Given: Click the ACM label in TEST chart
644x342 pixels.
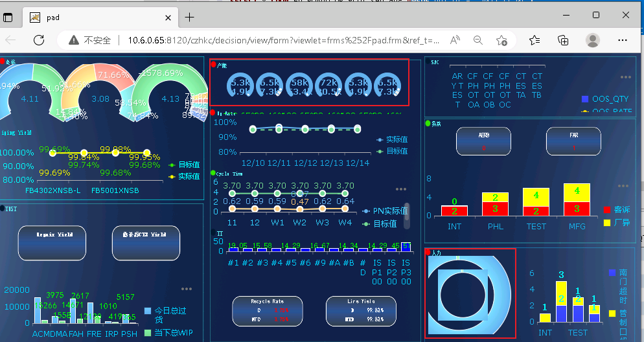Looking at the screenshot, I should tap(41, 334).
